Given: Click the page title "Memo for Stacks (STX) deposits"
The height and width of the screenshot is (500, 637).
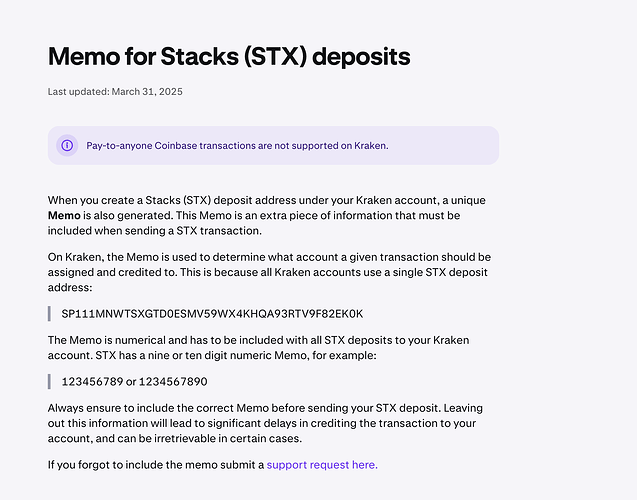Looking at the screenshot, I should click(229, 56).
